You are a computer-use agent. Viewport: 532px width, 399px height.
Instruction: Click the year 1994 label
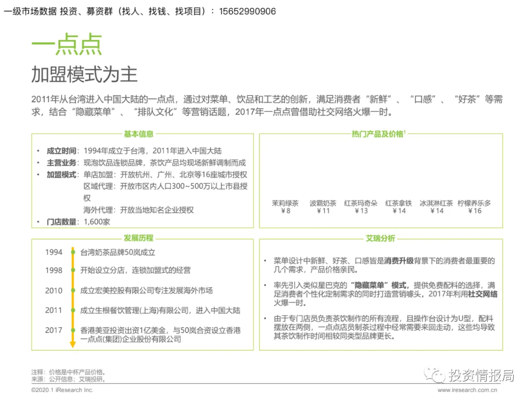54,252
